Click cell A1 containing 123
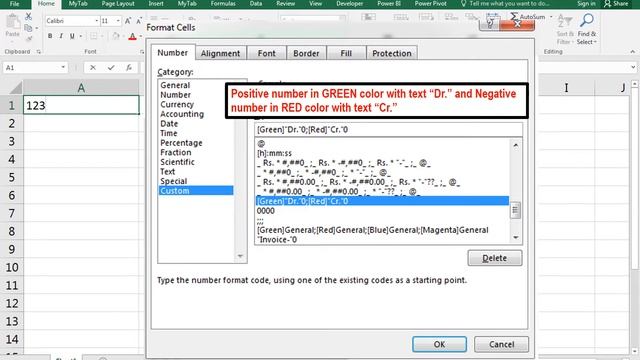This screenshot has height=360, width=640. tap(81, 105)
